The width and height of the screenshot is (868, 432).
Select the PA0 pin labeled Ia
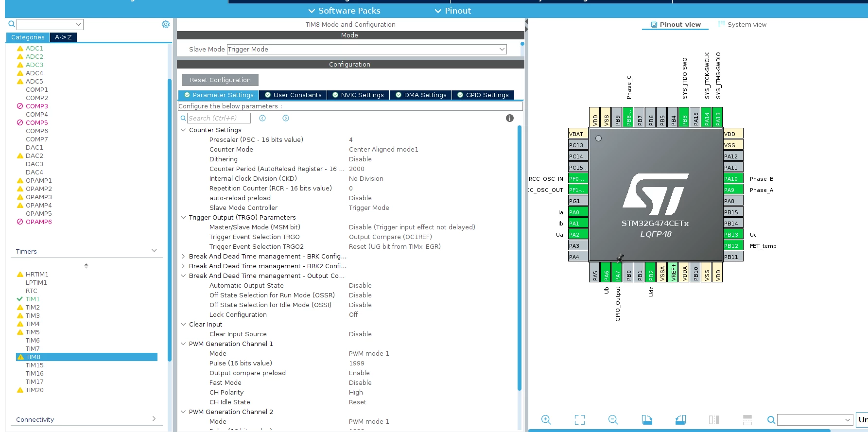coord(578,212)
